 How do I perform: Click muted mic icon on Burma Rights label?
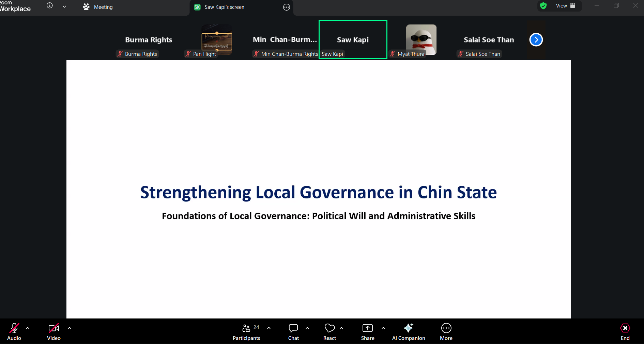[120, 54]
